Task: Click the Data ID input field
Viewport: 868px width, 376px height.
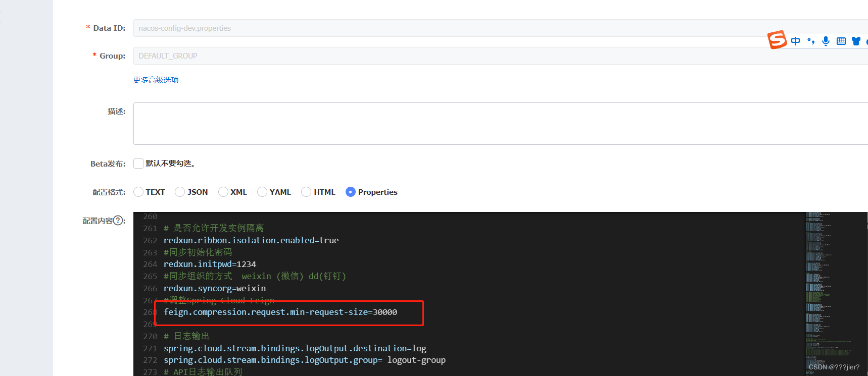Action: coord(354,28)
